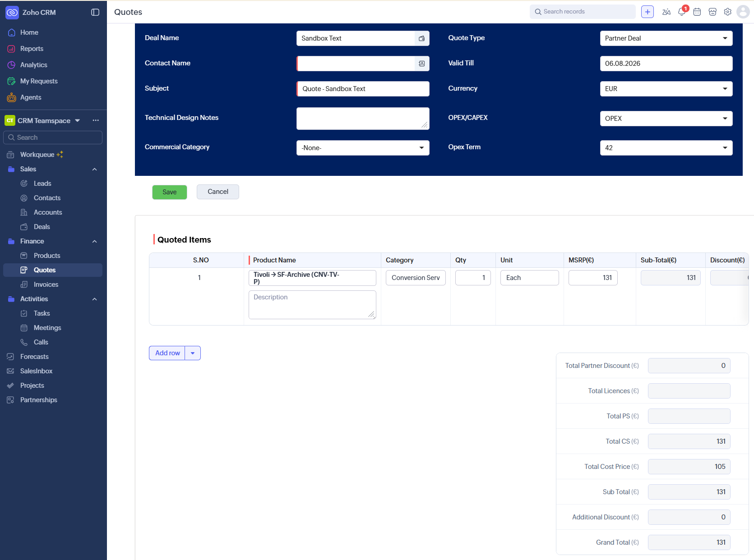754x560 pixels.
Task: Open Calls module
Action: pyautogui.click(x=41, y=342)
